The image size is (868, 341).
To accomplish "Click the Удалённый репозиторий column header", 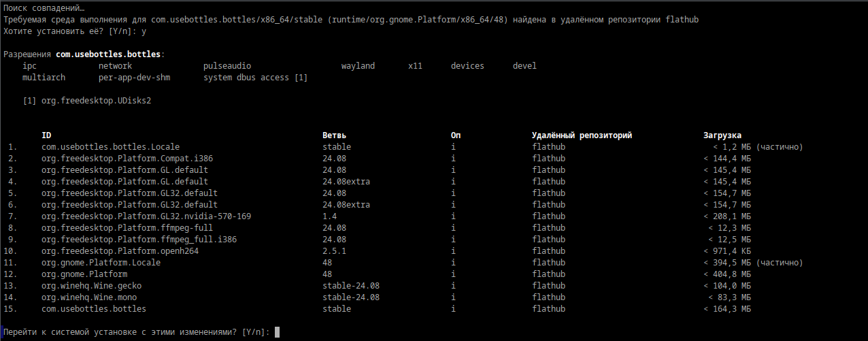I will coord(582,135).
